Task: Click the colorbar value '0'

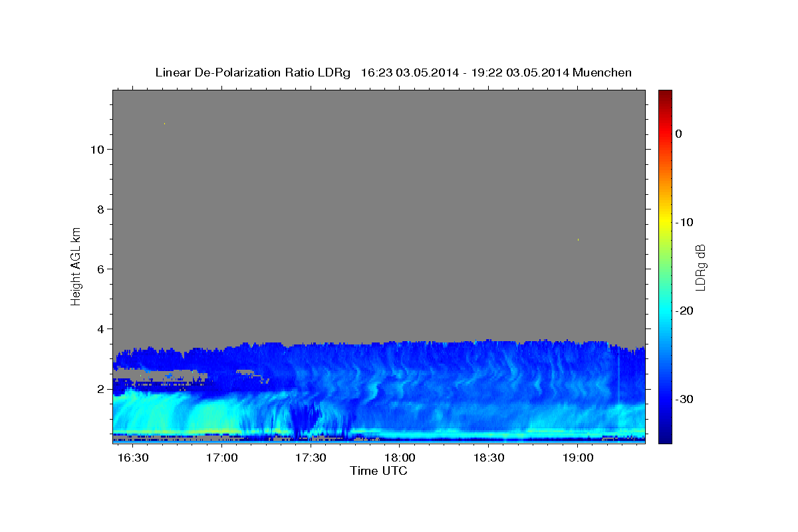Action: pos(678,134)
